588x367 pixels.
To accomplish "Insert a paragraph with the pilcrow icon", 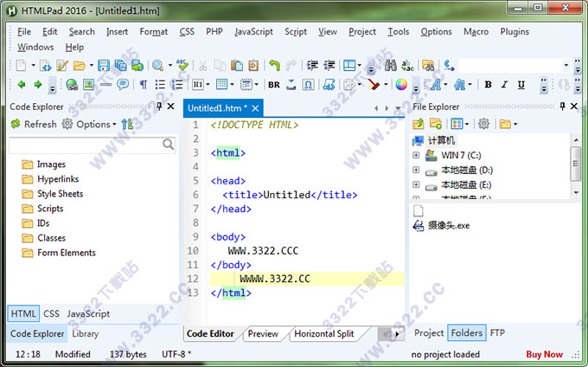I will point(144,85).
